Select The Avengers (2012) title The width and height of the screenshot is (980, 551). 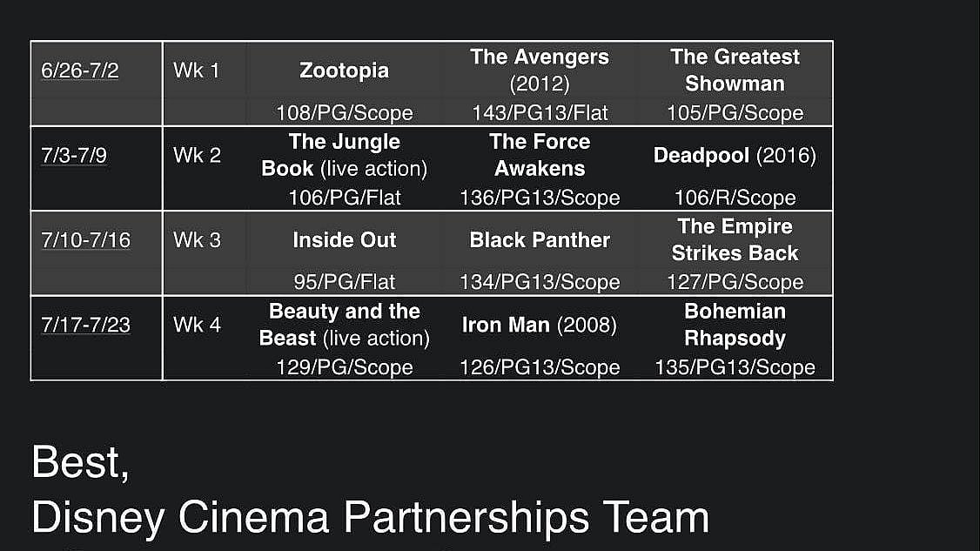(539, 70)
